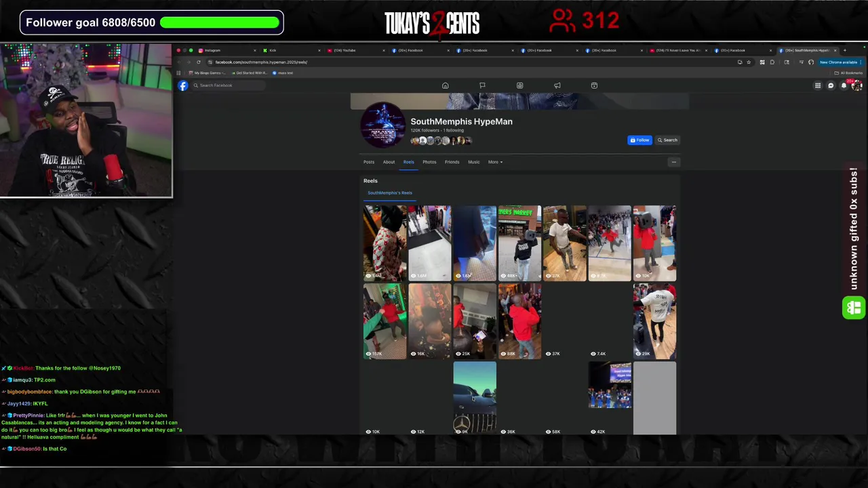
Task: Go to Facebook Home house icon
Action: click(x=446, y=85)
